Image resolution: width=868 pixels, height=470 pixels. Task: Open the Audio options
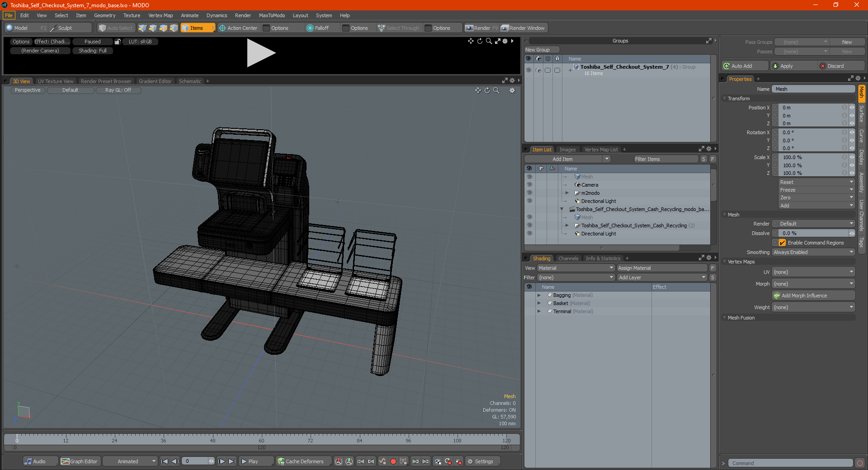point(40,461)
